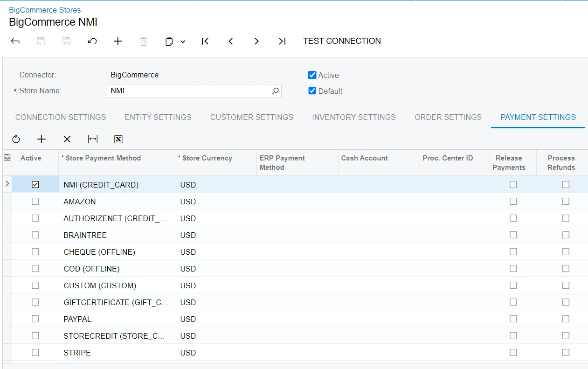This screenshot has width=588, height=369.
Task: Enable the Active checkbox for BRAINTREE
Action: pyautogui.click(x=35, y=235)
